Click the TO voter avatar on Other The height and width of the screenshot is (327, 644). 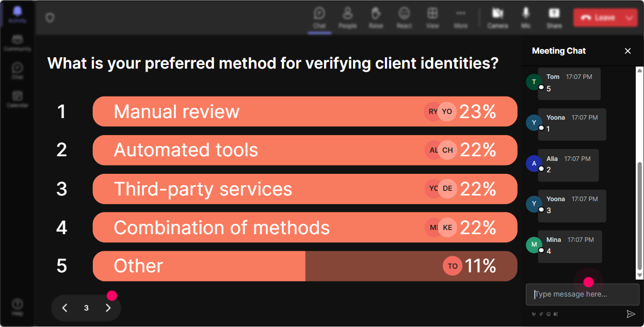point(453,266)
